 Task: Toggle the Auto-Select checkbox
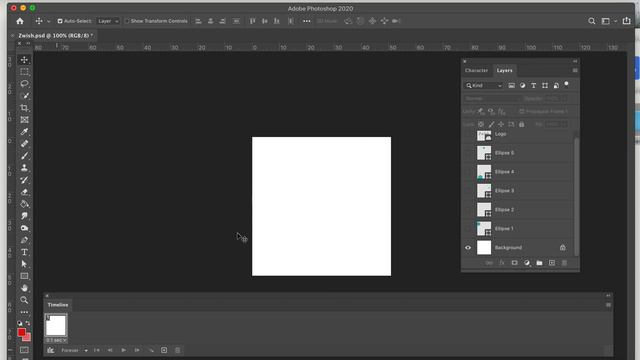60,21
